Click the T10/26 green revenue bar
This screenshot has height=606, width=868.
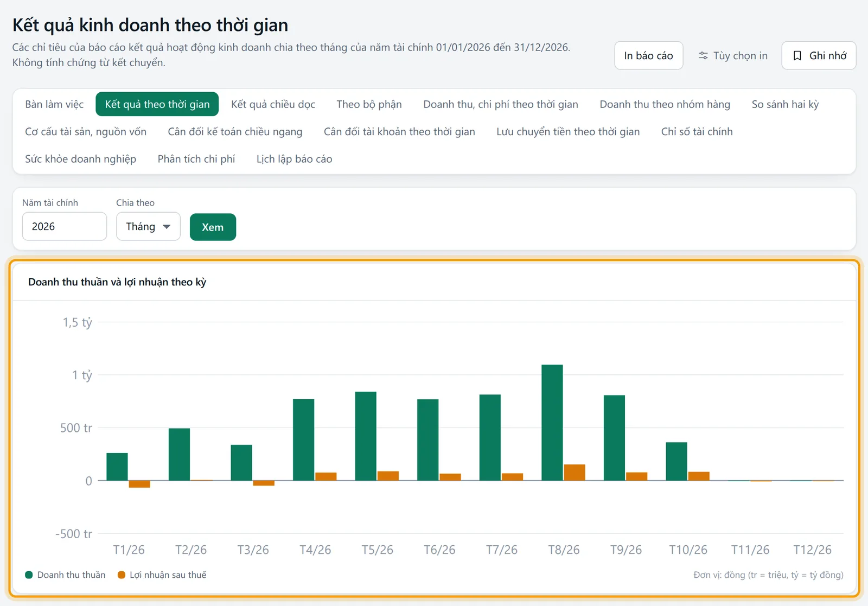click(x=676, y=462)
